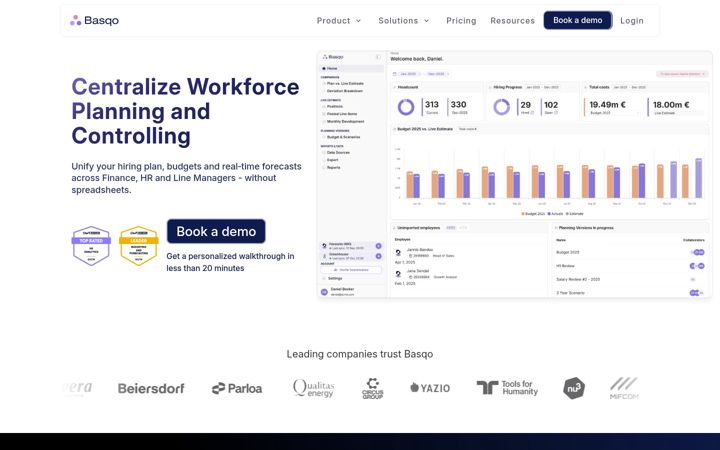Click the Leading companies trust Basqo heading
This screenshot has height=450, width=720.
(360, 354)
